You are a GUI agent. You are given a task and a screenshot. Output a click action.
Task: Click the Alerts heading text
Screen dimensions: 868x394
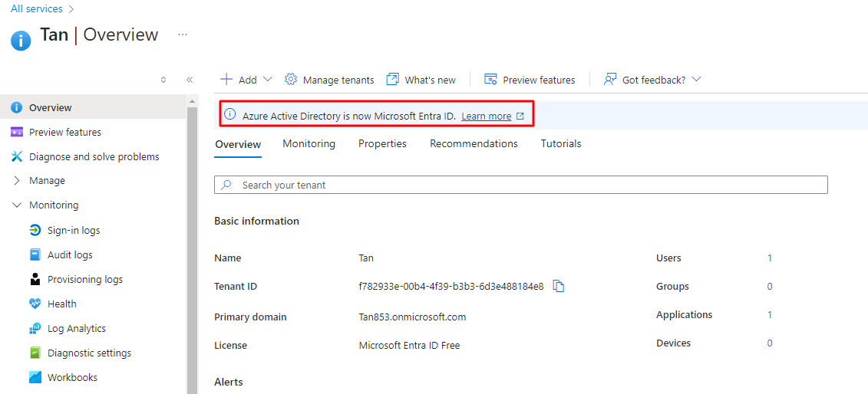tap(229, 382)
